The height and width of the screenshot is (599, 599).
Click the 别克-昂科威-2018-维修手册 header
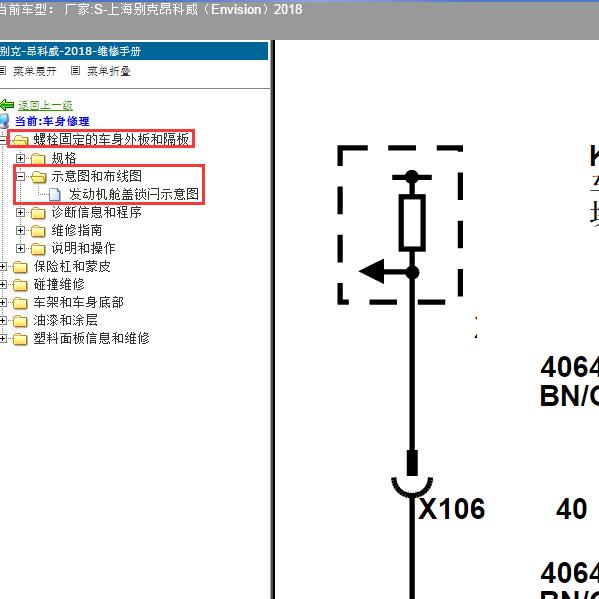coord(134,51)
